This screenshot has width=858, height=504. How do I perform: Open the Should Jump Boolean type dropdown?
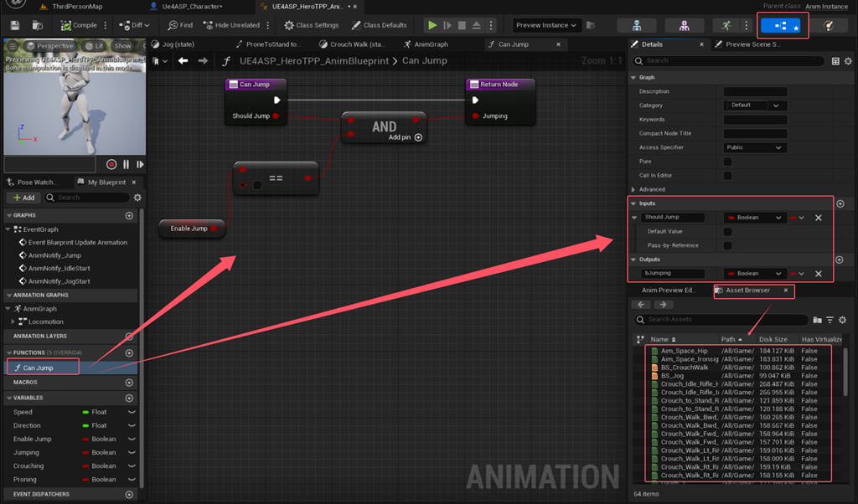755,218
